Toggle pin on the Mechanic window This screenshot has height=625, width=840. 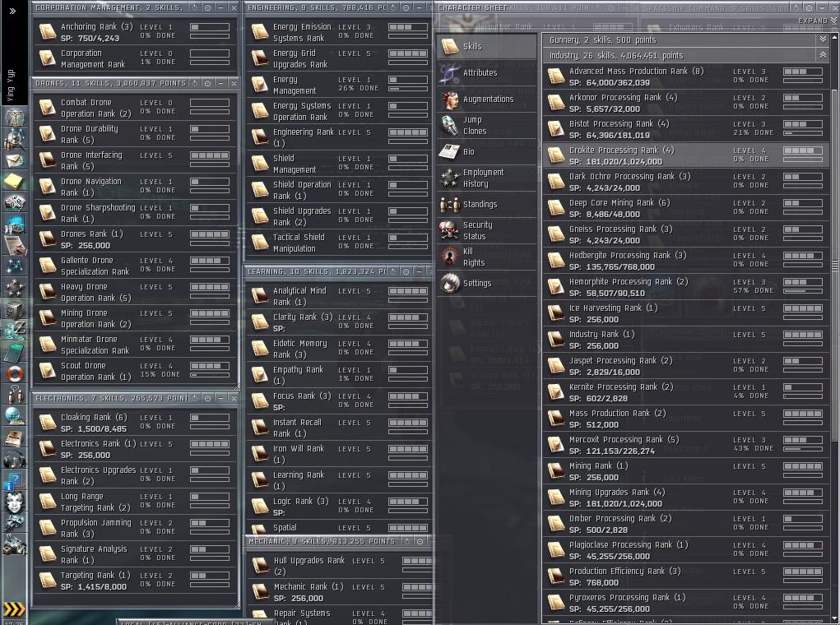(407, 541)
